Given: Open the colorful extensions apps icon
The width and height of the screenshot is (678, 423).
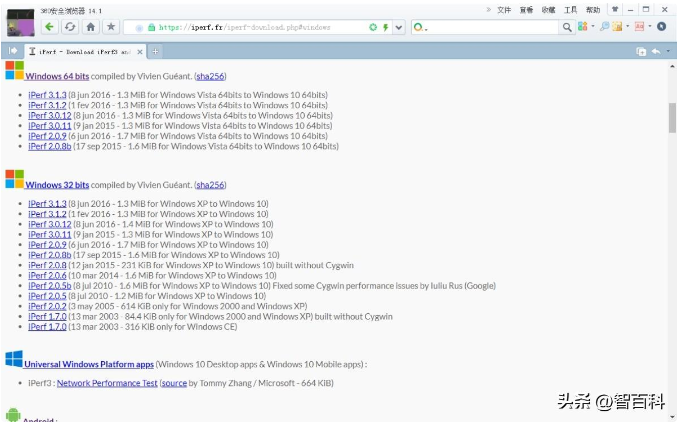Looking at the screenshot, I should point(582,27).
